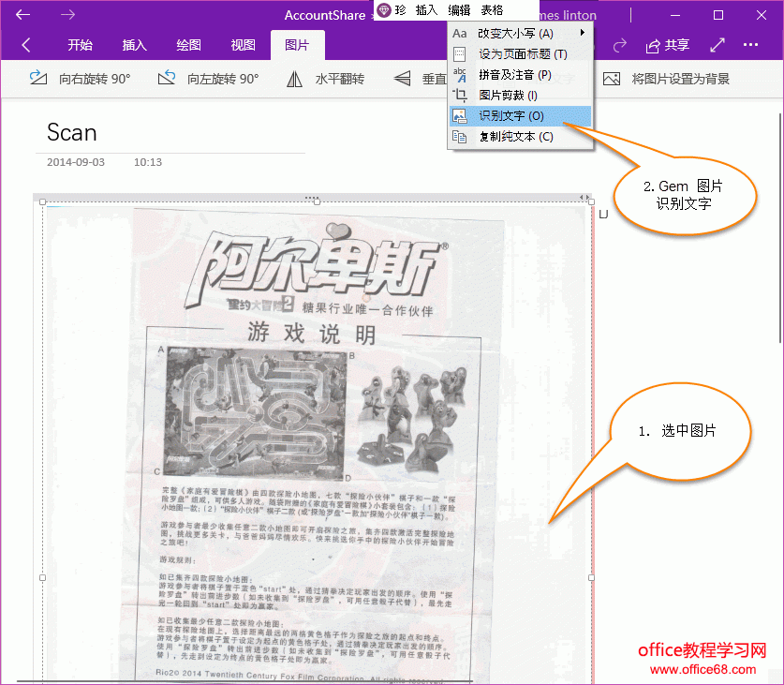Open the 表格 menu in the Gem bar
The height and width of the screenshot is (685, 784).
pos(492,10)
